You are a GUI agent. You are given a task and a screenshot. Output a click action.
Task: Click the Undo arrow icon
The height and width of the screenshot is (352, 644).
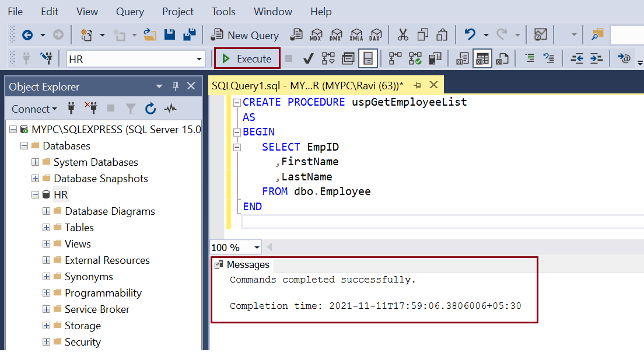pyautogui.click(x=470, y=35)
